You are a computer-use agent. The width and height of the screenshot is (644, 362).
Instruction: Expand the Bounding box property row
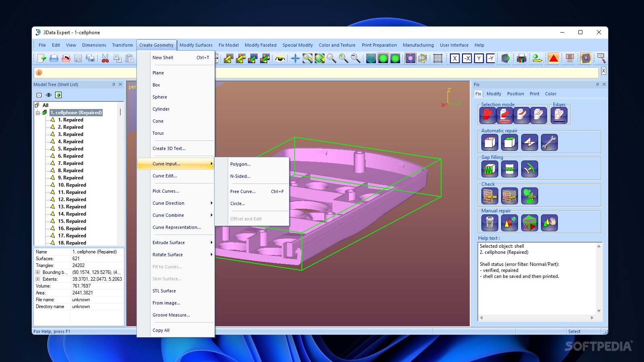point(38,272)
